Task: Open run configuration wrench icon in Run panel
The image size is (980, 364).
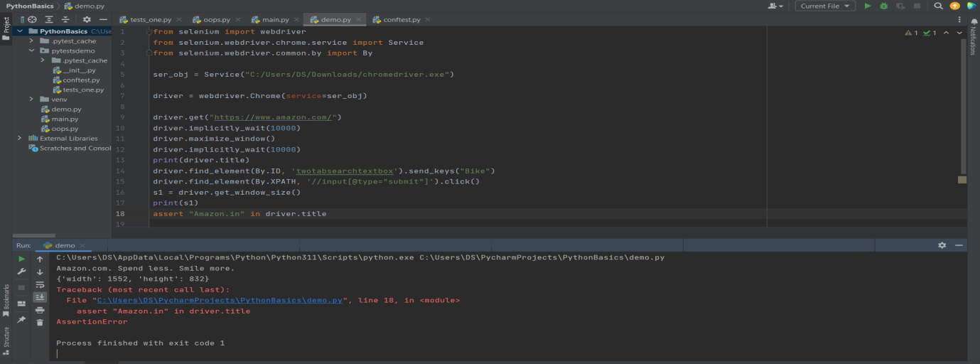Action: (21, 272)
